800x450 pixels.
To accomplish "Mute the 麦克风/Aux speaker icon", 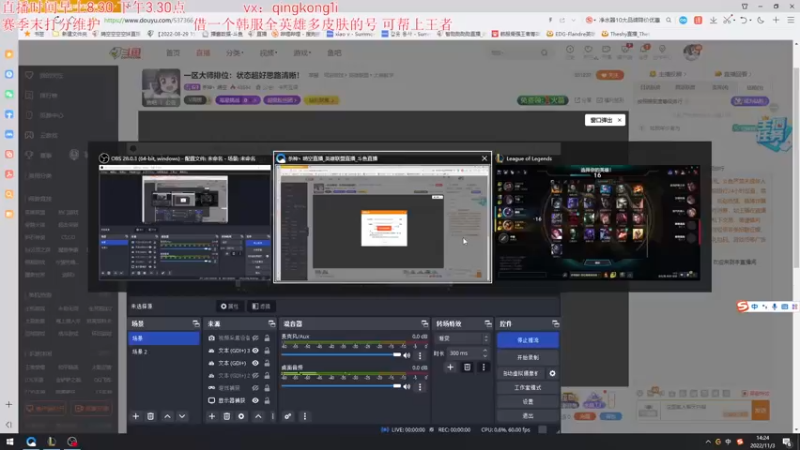I will click(407, 355).
